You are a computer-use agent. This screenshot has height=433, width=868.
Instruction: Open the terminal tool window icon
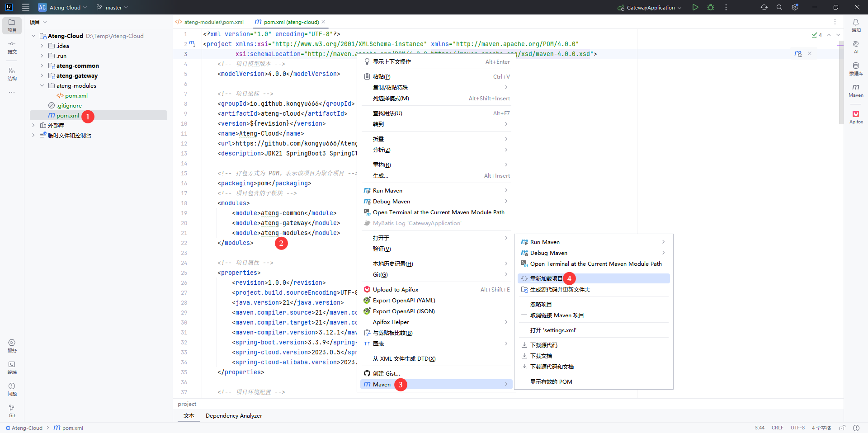point(12,367)
